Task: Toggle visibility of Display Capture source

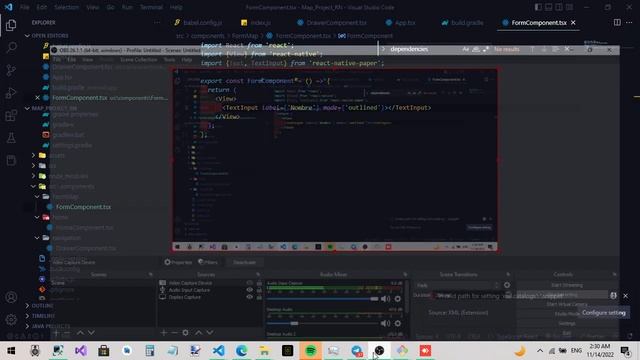Action: (249, 297)
